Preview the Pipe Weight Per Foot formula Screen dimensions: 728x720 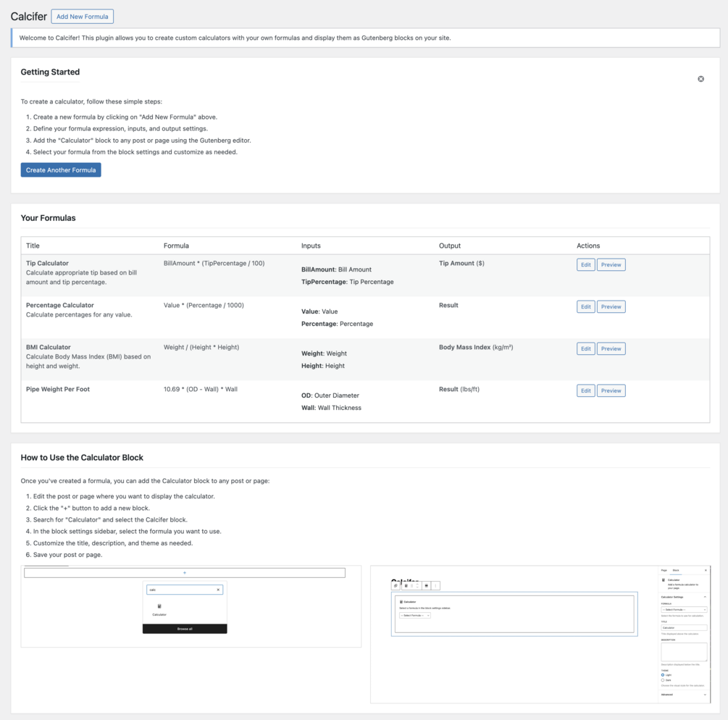click(x=611, y=391)
